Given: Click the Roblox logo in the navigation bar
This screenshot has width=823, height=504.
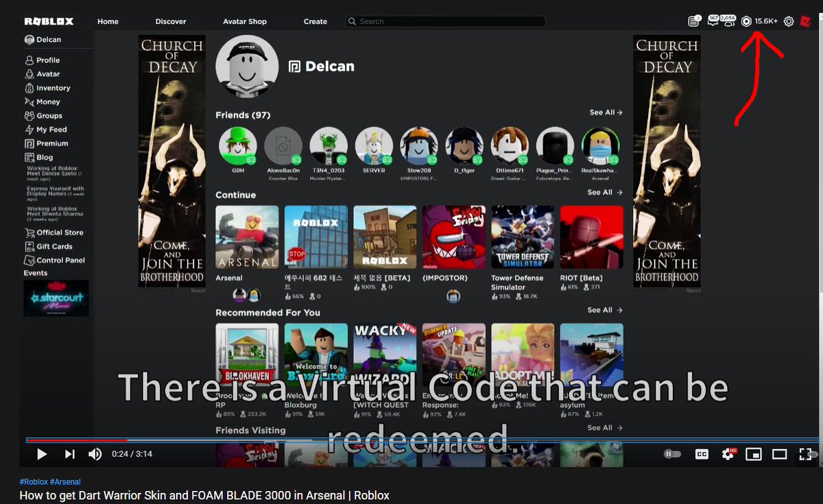Looking at the screenshot, I should [49, 21].
